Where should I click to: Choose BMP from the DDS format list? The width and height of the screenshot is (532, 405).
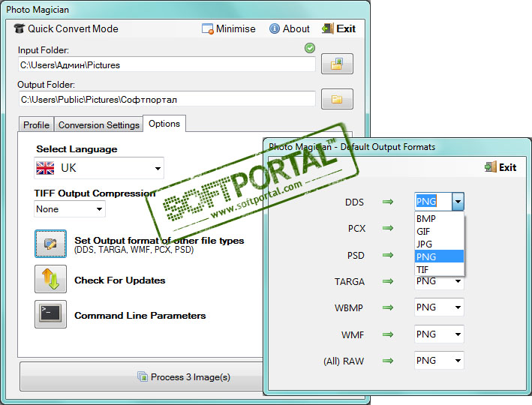pos(440,218)
